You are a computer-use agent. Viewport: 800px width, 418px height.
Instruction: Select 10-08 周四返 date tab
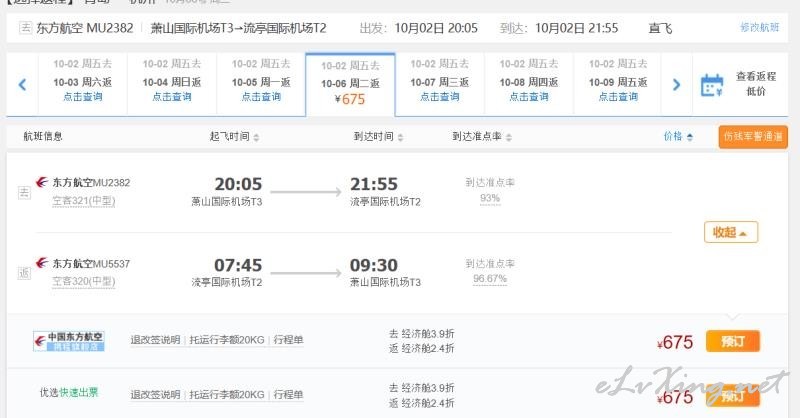[x=529, y=82]
